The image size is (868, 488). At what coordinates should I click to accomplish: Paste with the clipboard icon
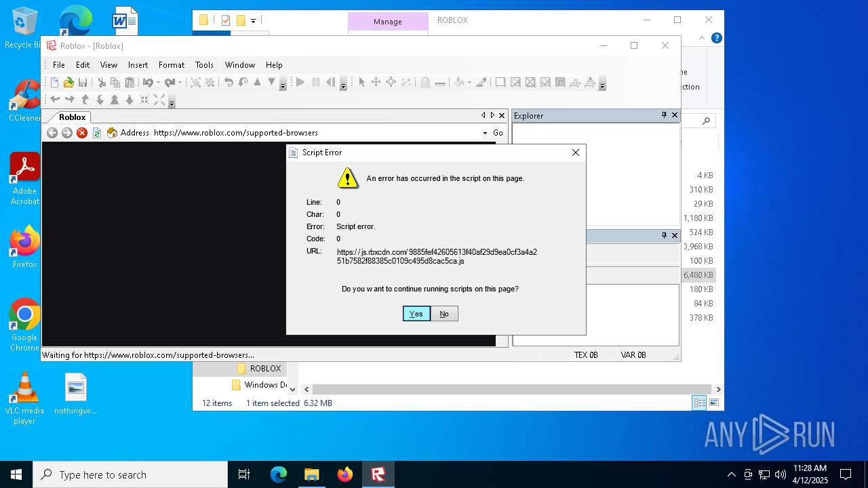point(130,83)
